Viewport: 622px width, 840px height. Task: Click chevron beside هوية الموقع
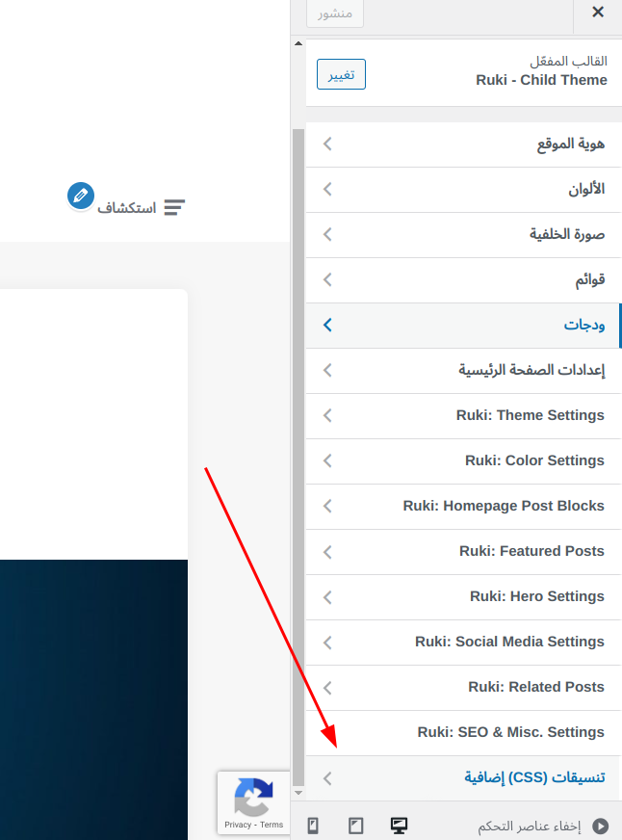tap(327, 144)
